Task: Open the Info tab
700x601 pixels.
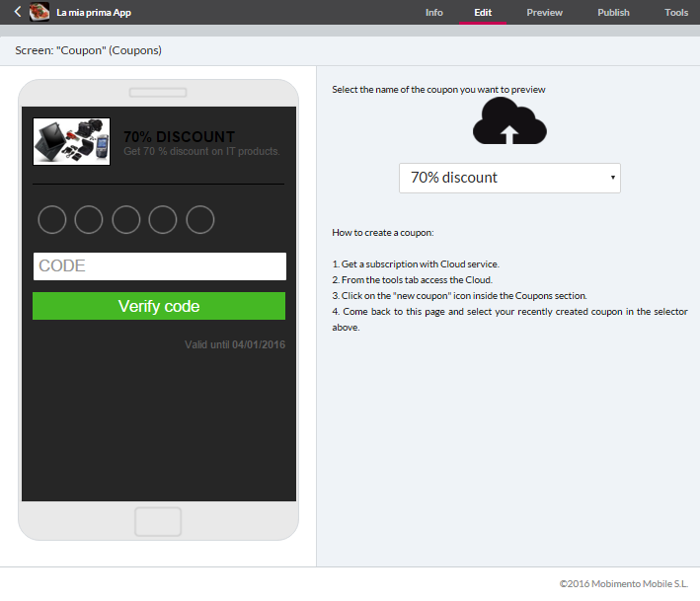Action: pos(434,13)
